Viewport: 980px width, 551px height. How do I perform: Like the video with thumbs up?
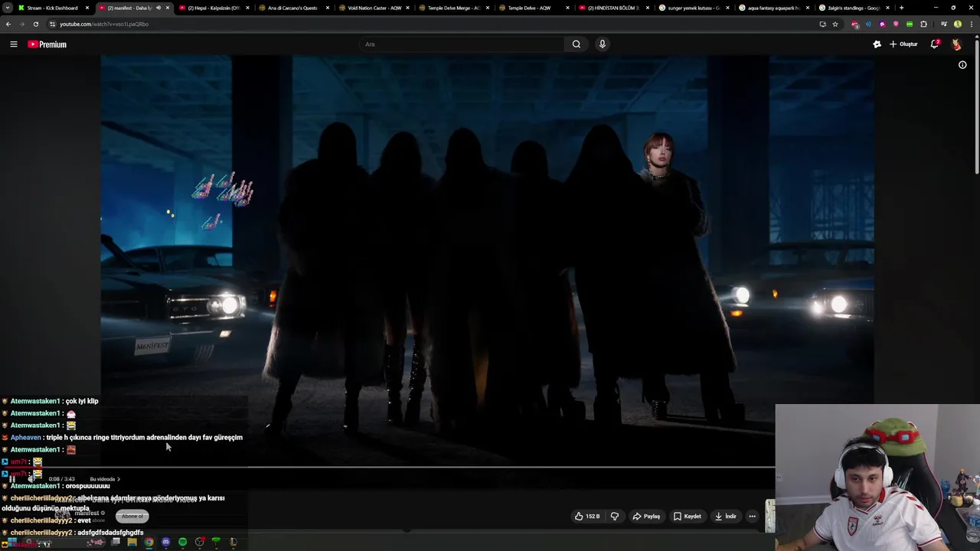click(580, 517)
